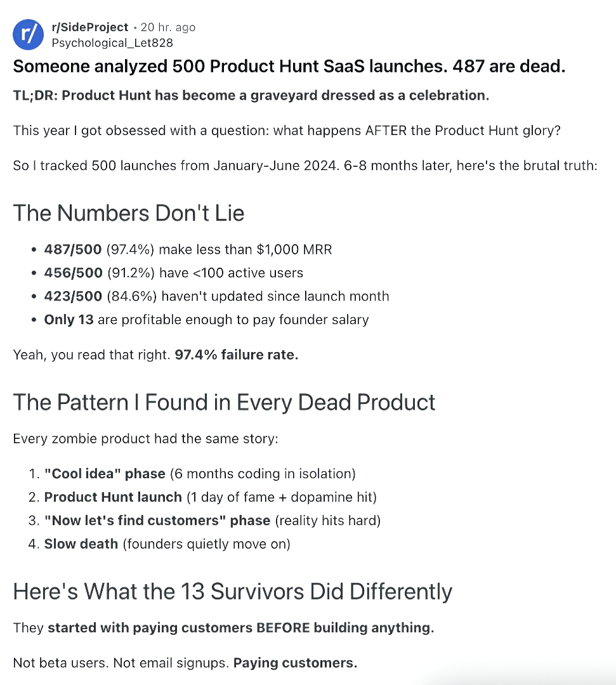Click the bold TL;DR summary line

251,96
